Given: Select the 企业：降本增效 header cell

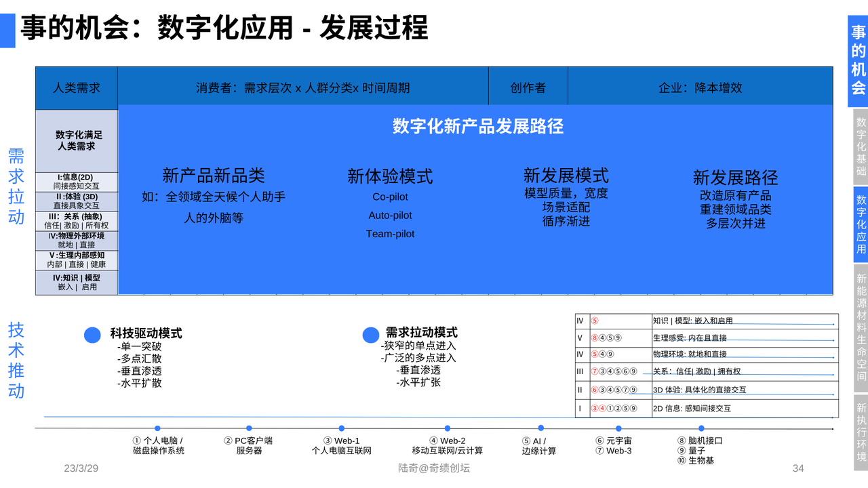Looking at the screenshot, I should click(x=700, y=88).
